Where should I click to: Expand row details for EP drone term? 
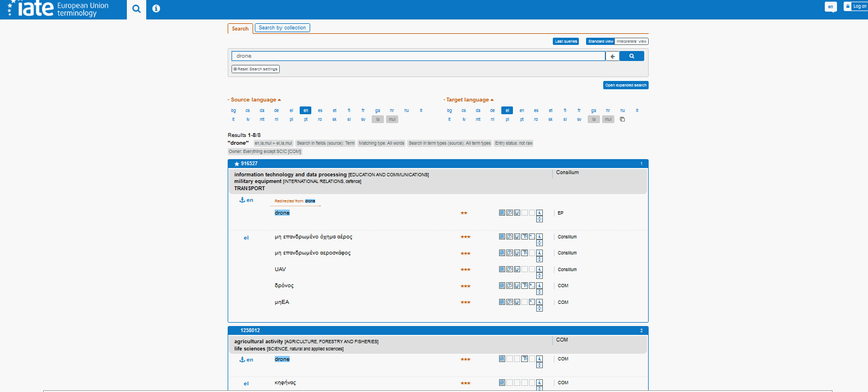(540, 219)
